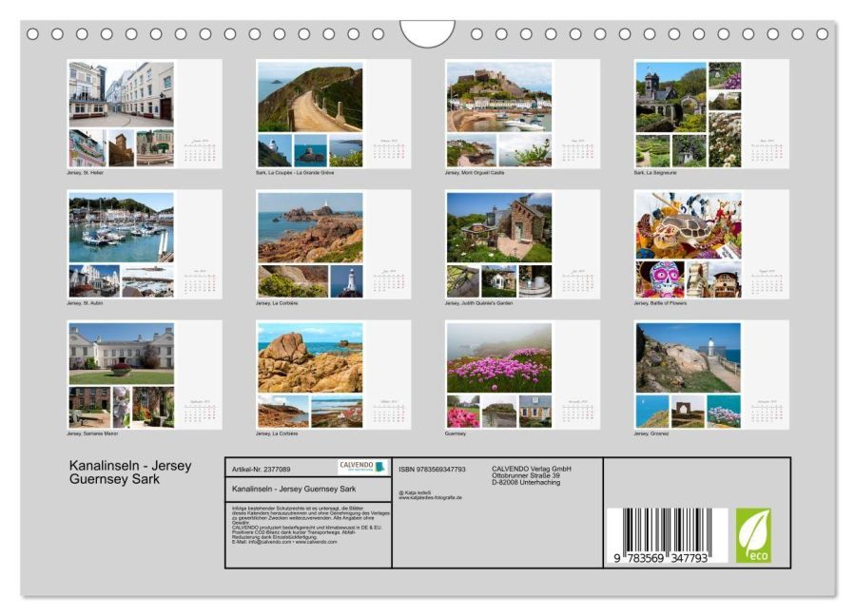Click the caption 'Jersey, Grosnez'
This screenshot has height=616, width=855.
(651, 433)
